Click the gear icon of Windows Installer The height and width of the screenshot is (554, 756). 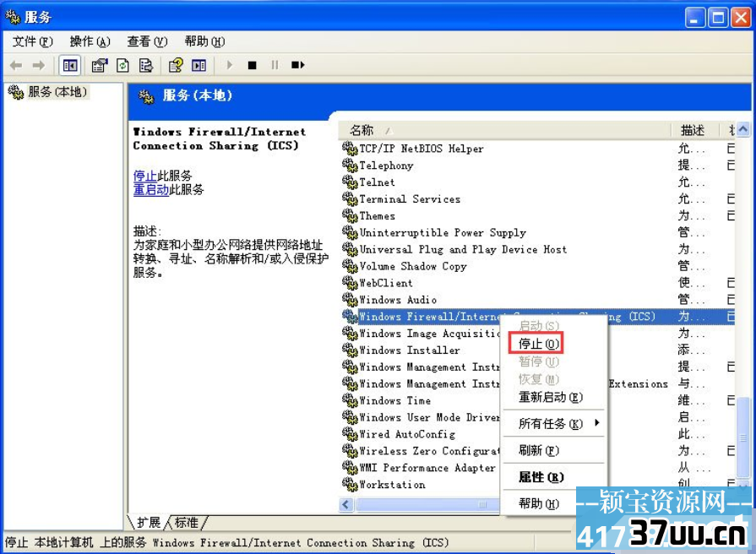coord(350,350)
